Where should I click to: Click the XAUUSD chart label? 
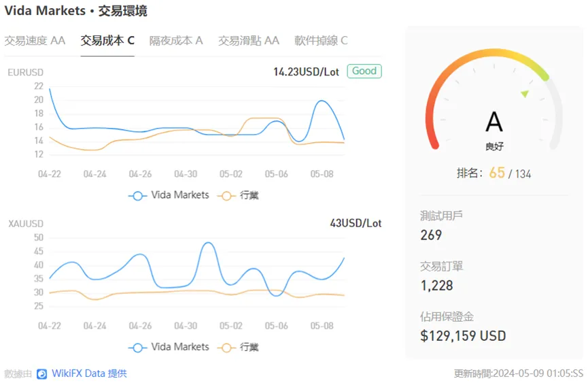pos(26,224)
